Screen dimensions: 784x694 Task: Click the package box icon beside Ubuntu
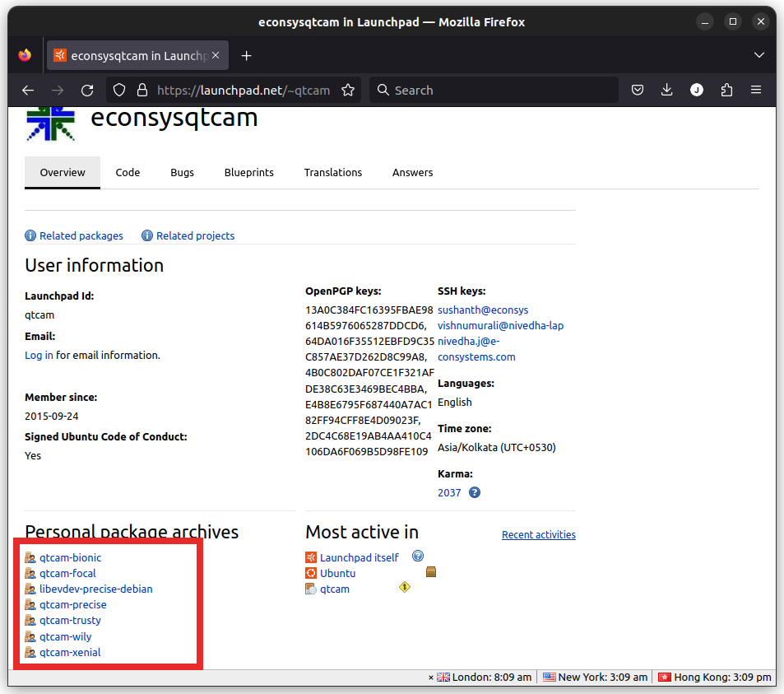pyautogui.click(x=431, y=572)
